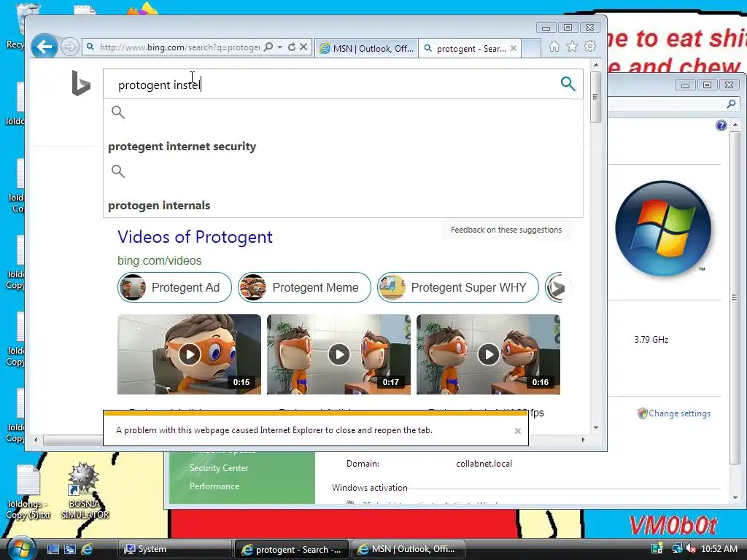Screen dimensions: 747x560
Task: Click the address bar search magnifier icon
Action: coord(268,47)
